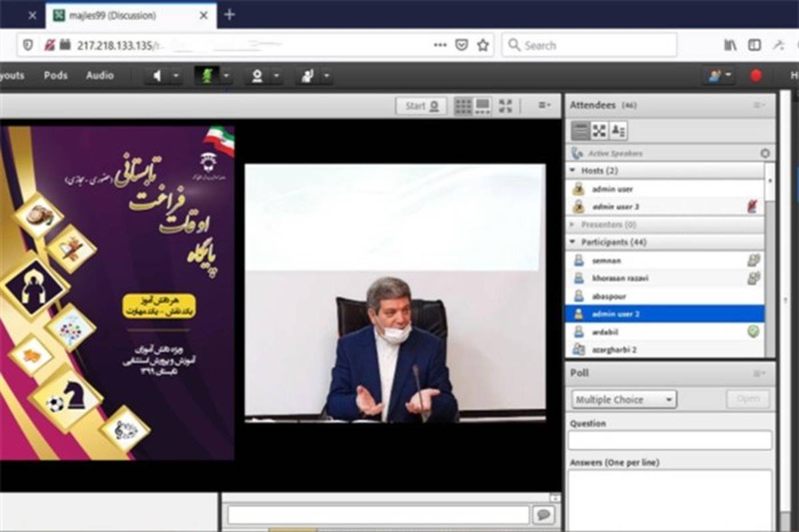Screen dimensions: 799x532
Task: Switch video pod to grid view
Action: pyautogui.click(x=463, y=106)
